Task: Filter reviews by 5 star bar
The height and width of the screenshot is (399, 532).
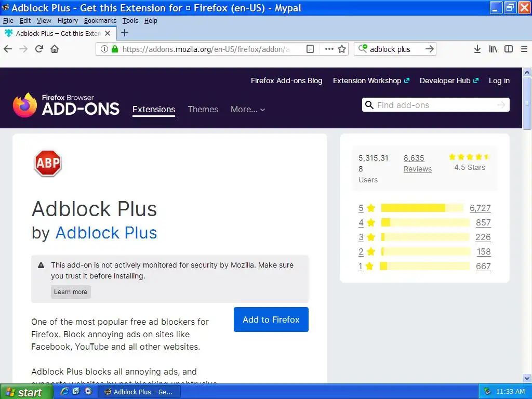Action: pos(422,208)
